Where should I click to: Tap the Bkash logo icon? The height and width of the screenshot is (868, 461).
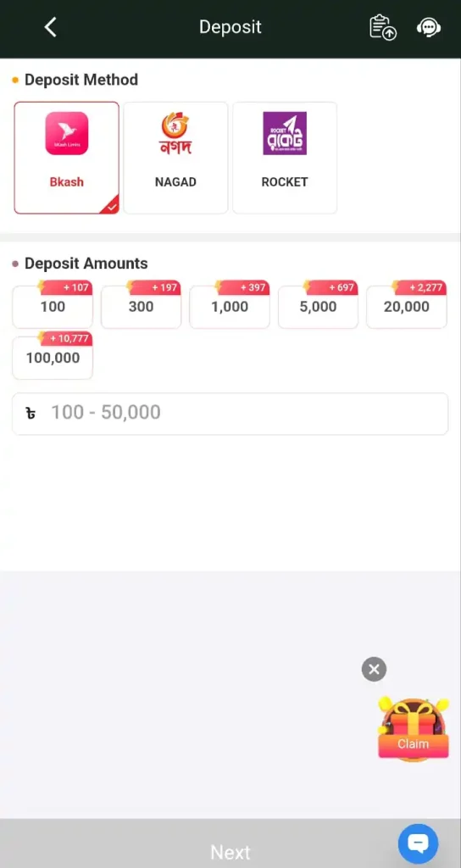point(66,133)
